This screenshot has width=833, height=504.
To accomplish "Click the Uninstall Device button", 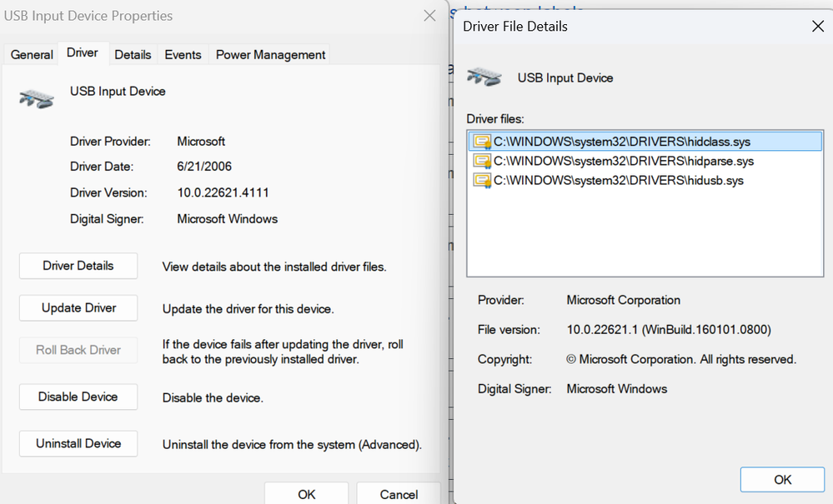I will [78, 443].
